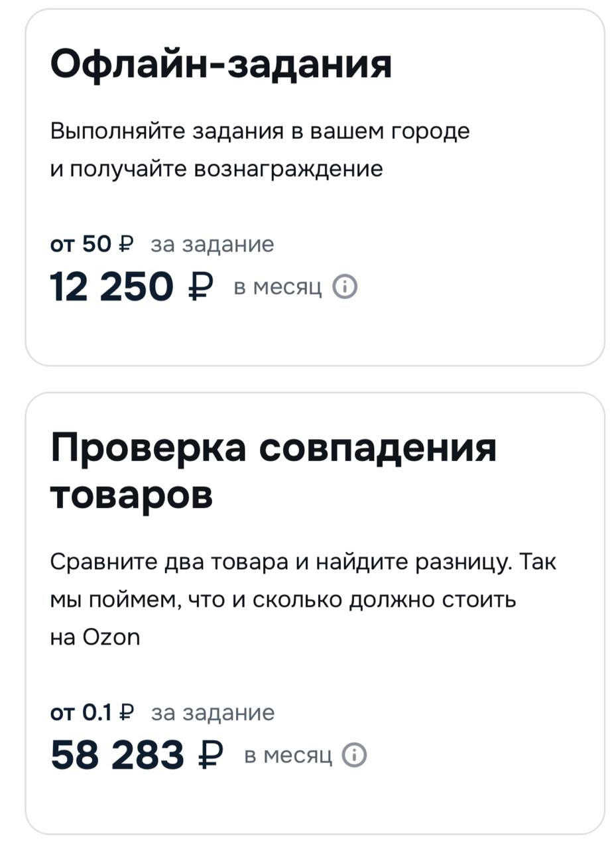Click the ruble sign after 12 250

tap(200, 288)
